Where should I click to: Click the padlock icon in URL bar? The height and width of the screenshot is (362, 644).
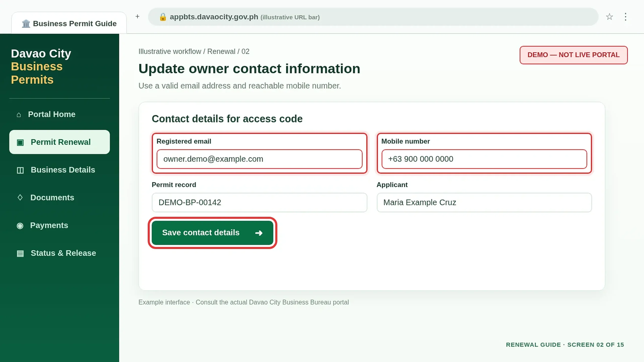coord(163,17)
